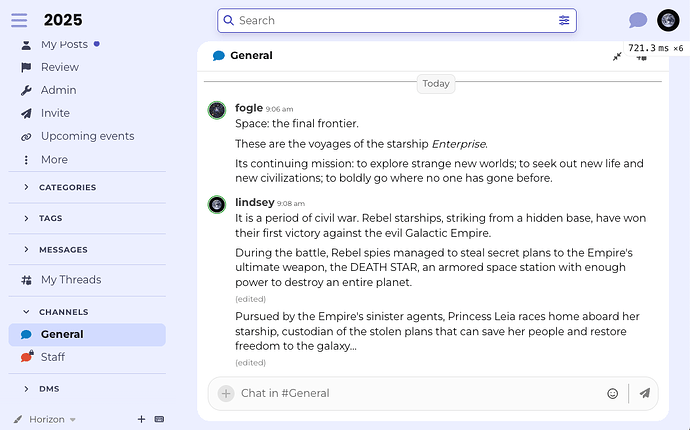Click the edited label under DEATH STAR message
This screenshot has width=690, height=430.
click(x=250, y=299)
